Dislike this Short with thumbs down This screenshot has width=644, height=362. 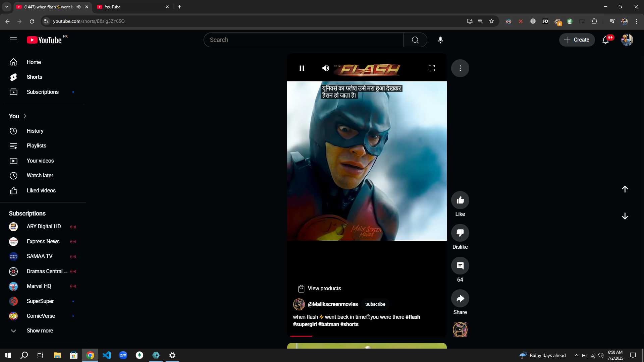coord(460,233)
